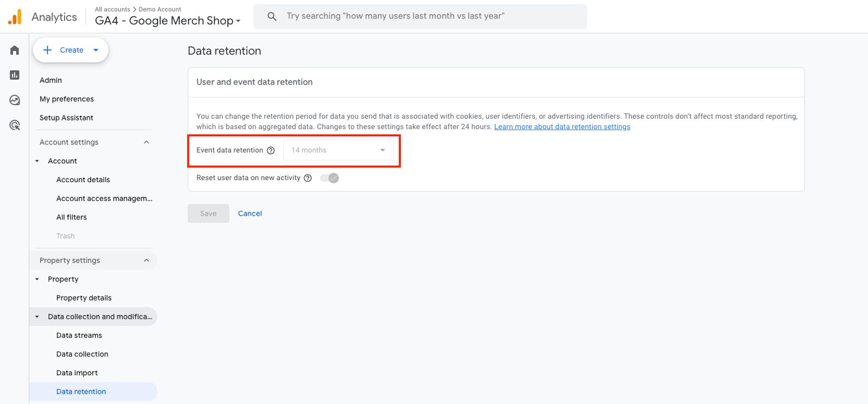
Task: Open the Home icon in left rail
Action: click(15, 50)
